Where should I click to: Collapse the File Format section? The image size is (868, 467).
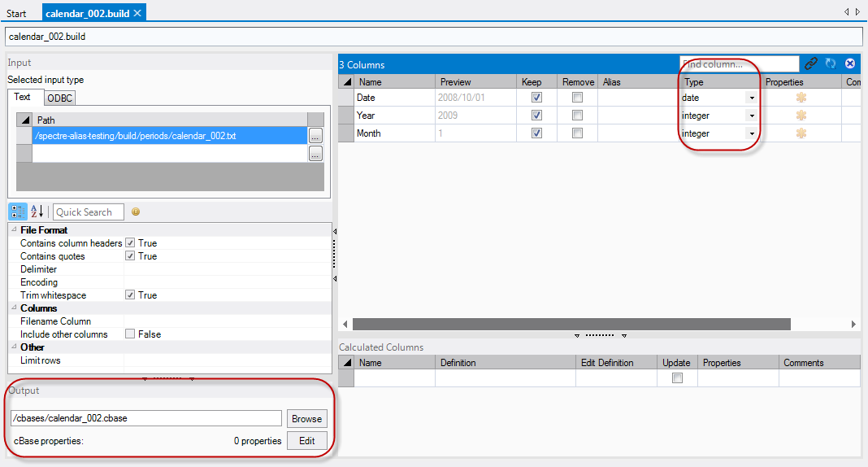14,229
